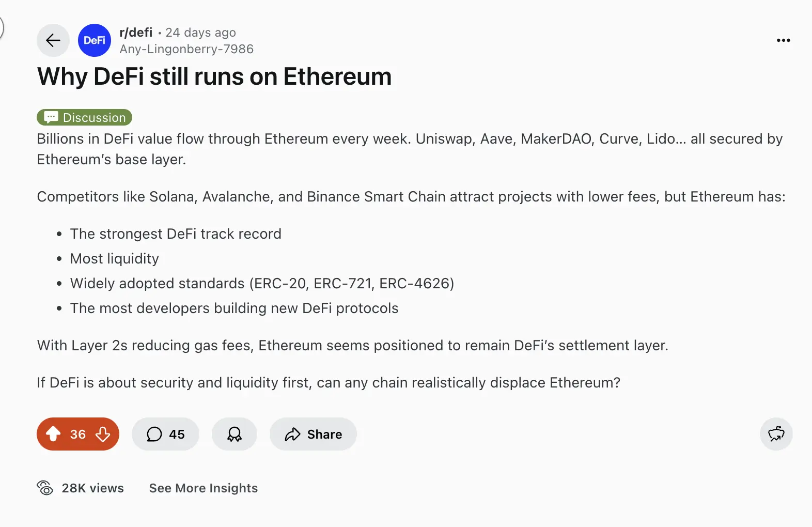Open the 45 comments section
Screen dimensions: 812x527
tap(165, 434)
